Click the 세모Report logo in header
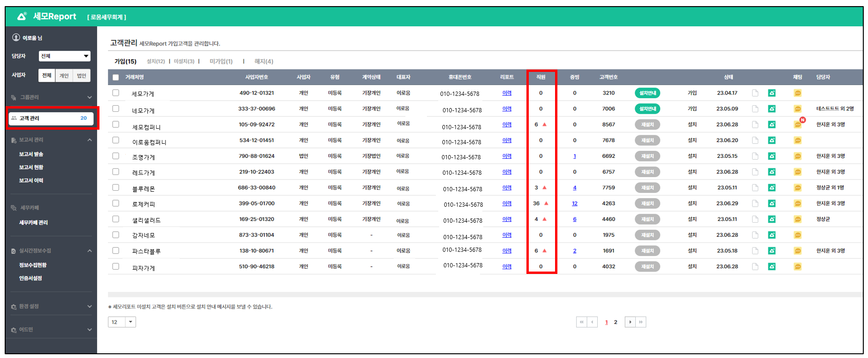This screenshot has height=358, width=868. click(47, 16)
